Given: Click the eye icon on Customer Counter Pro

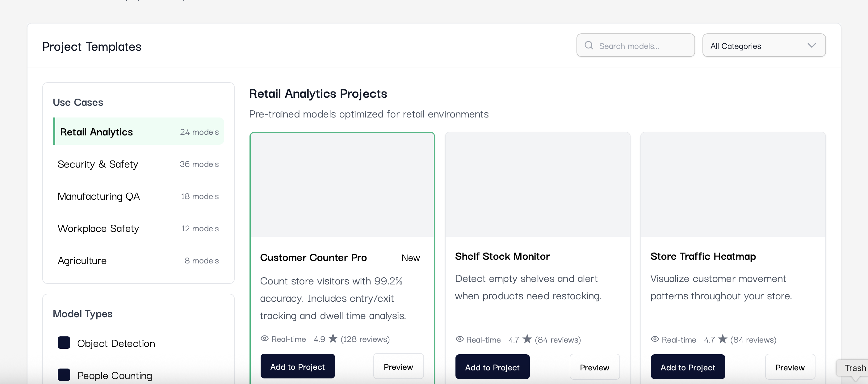Looking at the screenshot, I should point(265,339).
